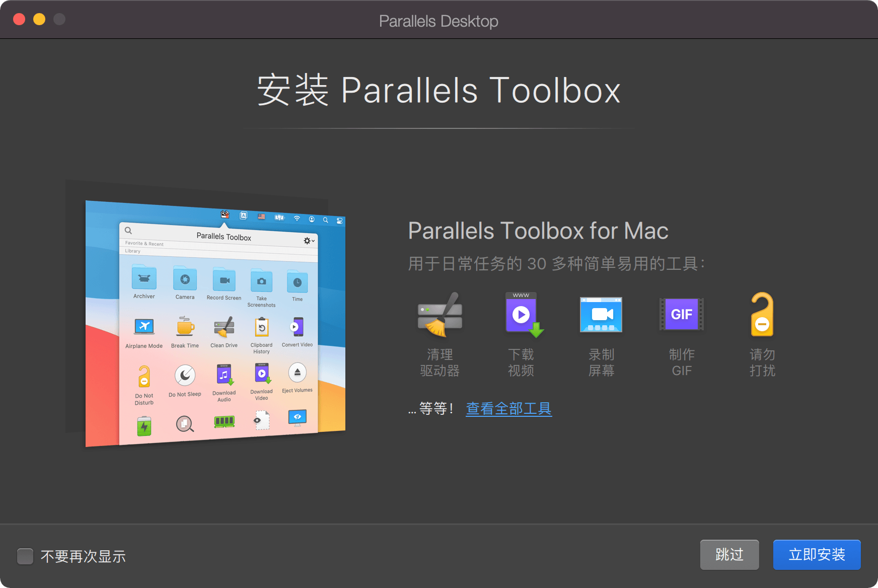Viewport: 878px width, 588px height.
Task: Click the 请勿打扰 label
Action: [x=762, y=362]
